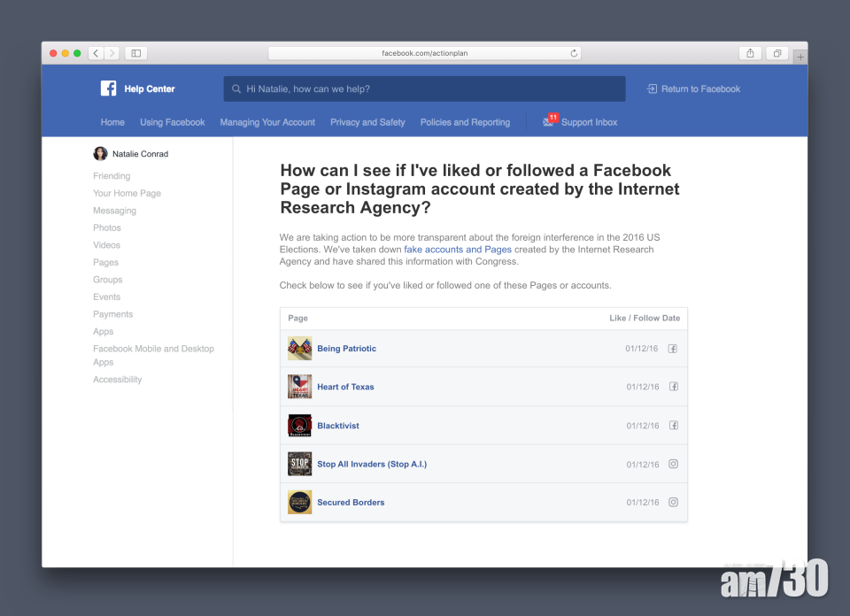This screenshot has width=850, height=616.
Task: Click the browser back navigation button
Action: tap(95, 53)
